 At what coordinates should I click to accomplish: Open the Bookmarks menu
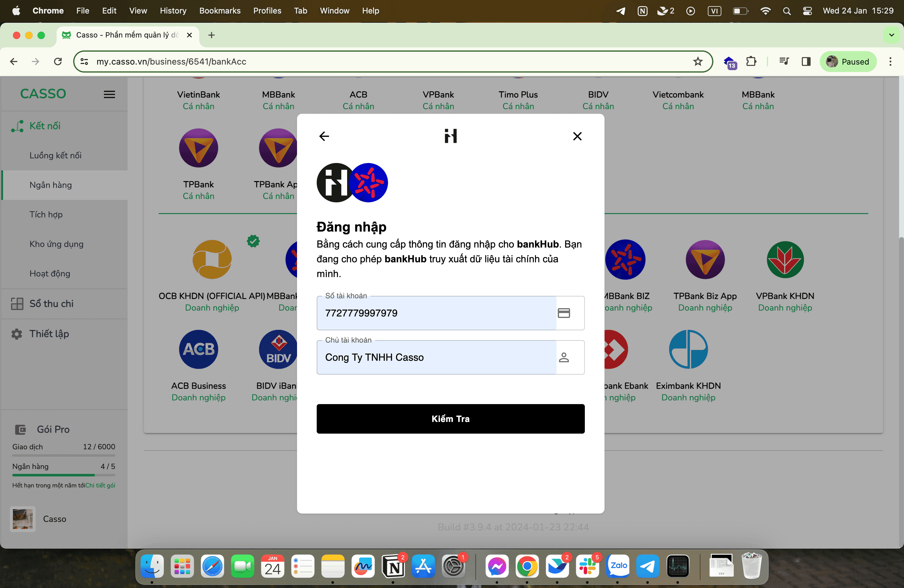point(220,11)
